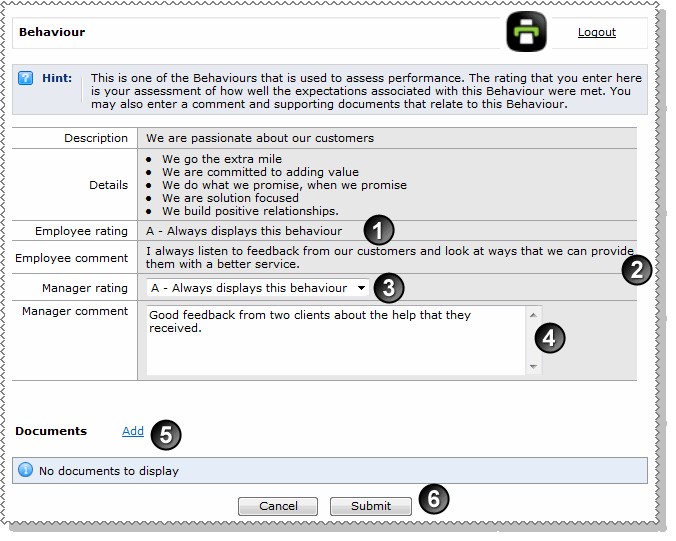Submit the behaviour rating
Image resolution: width=676 pixels, height=541 pixels.
(370, 506)
